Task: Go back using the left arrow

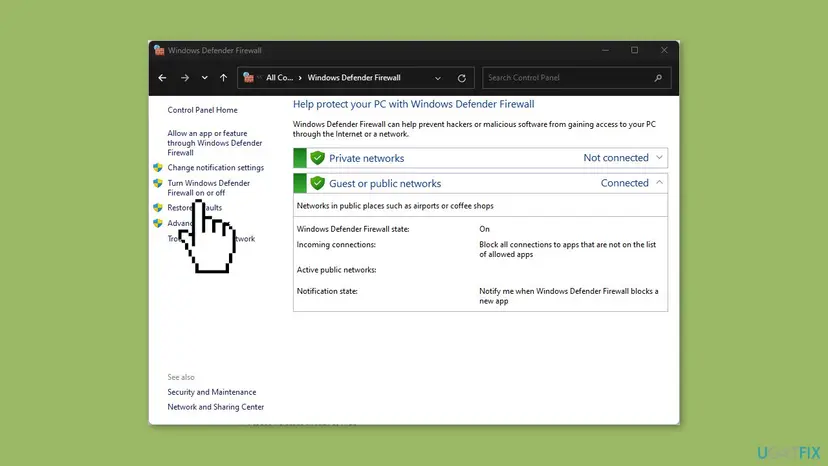Action: pos(162,78)
